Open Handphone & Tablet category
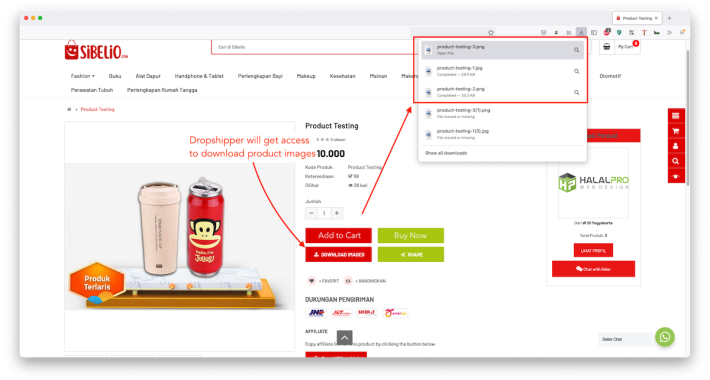This screenshot has width=710, height=380. (199, 76)
